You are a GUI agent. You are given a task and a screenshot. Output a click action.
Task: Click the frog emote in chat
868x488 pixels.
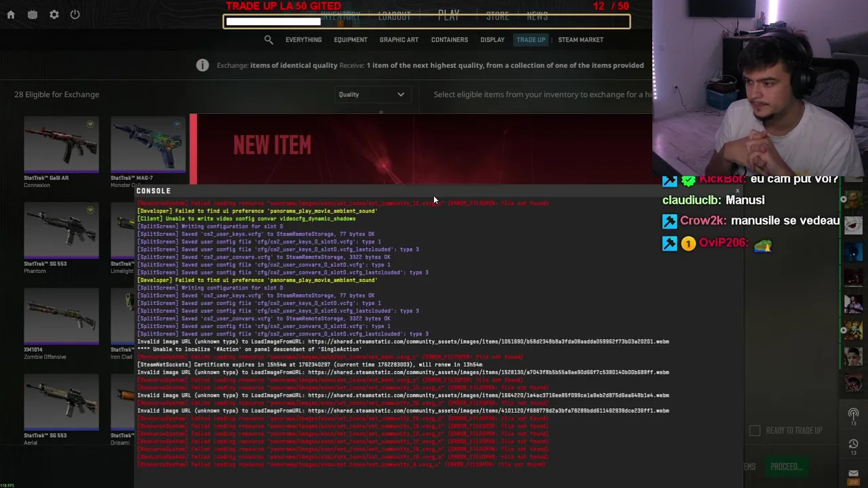(x=763, y=244)
